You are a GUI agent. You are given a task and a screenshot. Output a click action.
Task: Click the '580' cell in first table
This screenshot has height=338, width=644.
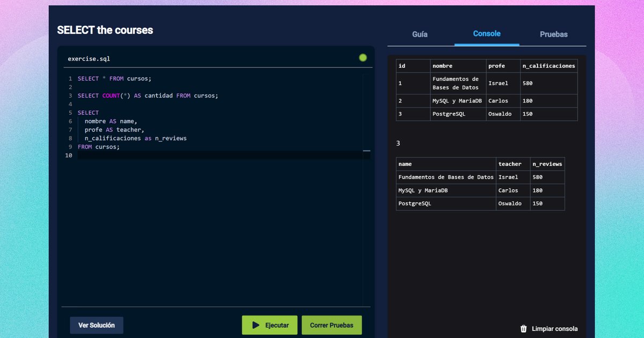[x=549, y=83]
